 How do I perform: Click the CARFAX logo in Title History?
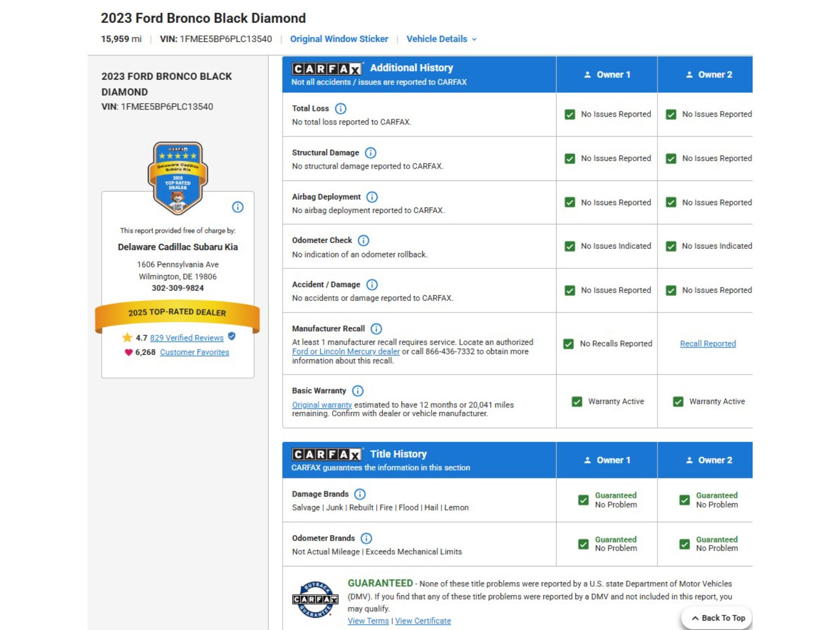(x=327, y=454)
